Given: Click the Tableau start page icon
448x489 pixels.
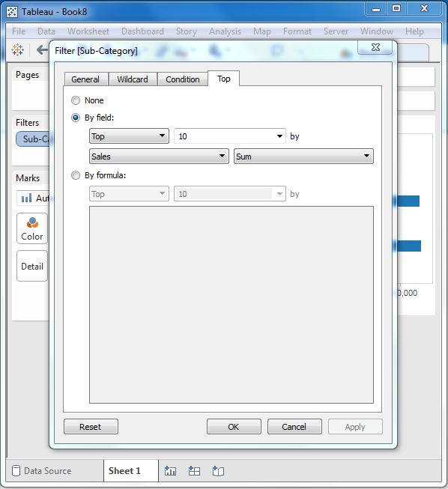Looking at the screenshot, I should click(x=17, y=49).
